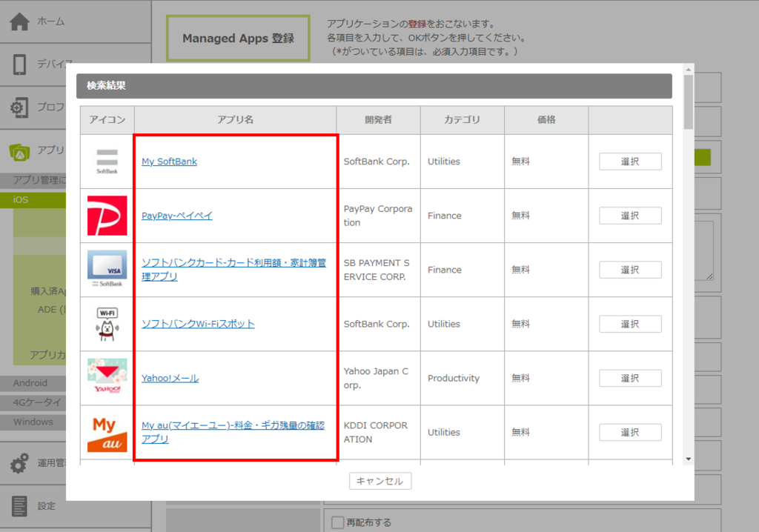Viewport: 759px width, 532px height.
Task: Click the My SoftBank app icon
Action: (107, 161)
